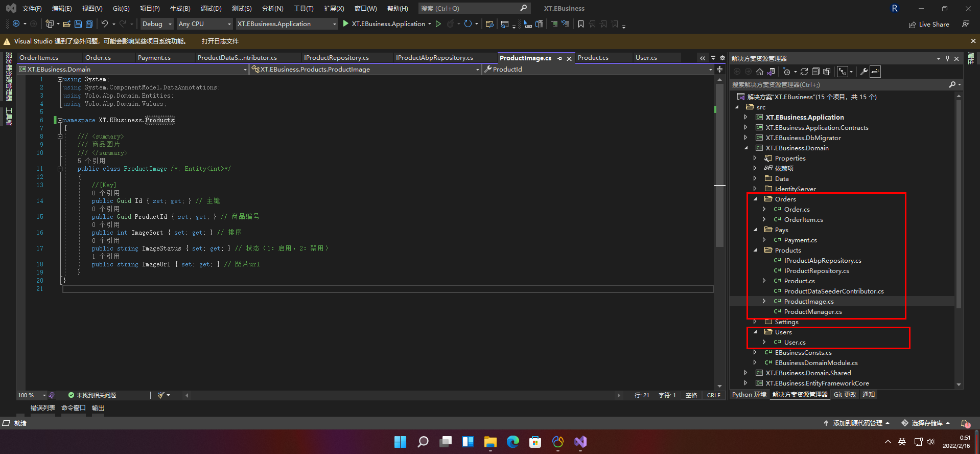Screen dimensions: 980x454
Task: Open the Debug configuration dropdown
Action: pyautogui.click(x=157, y=24)
